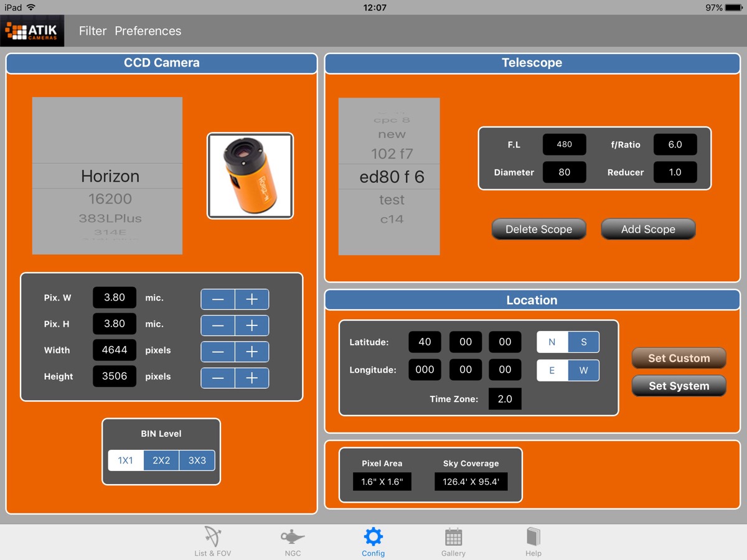
Task: Switch latitude hemisphere to S
Action: point(583,342)
